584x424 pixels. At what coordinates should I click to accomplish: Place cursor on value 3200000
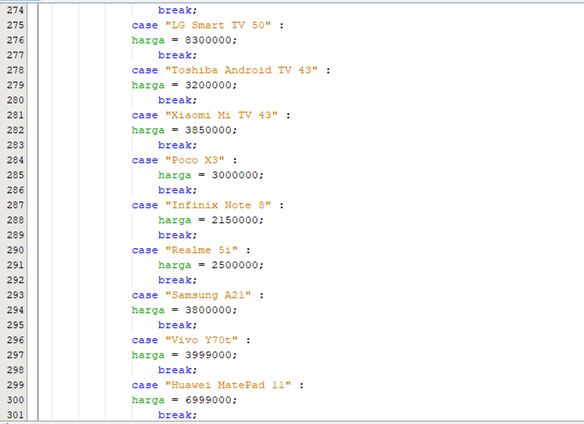point(208,85)
